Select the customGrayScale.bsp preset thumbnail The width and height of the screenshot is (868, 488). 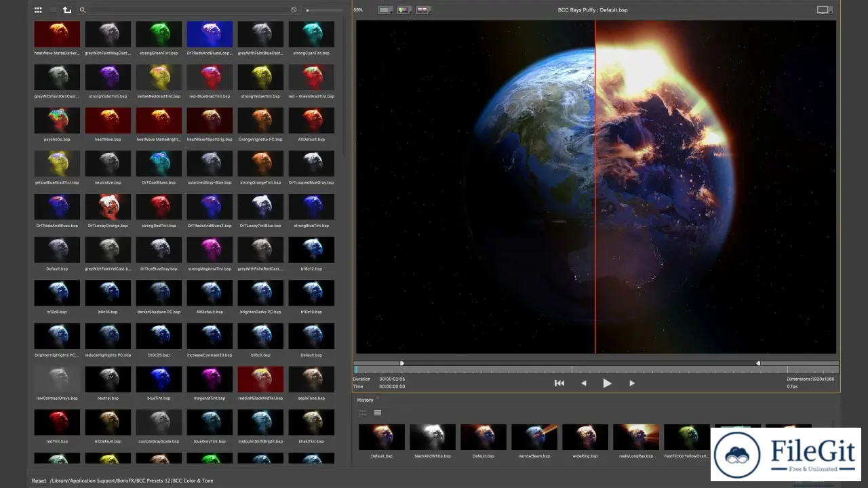(x=159, y=422)
